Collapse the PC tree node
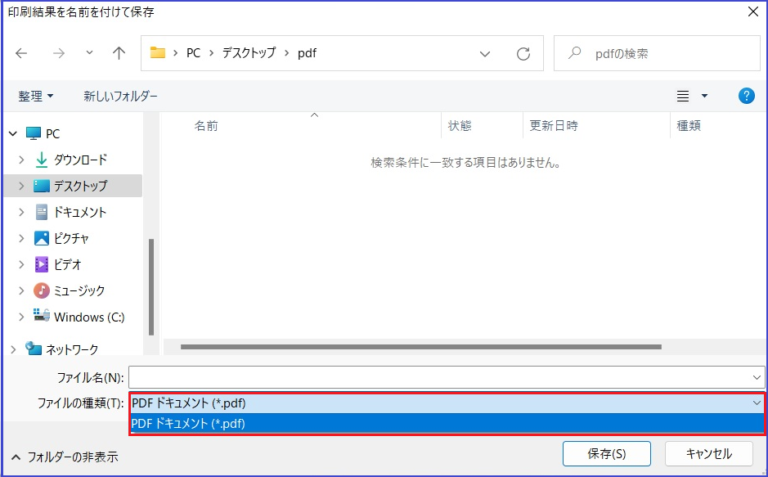This screenshot has height=477, width=768. tap(13, 133)
